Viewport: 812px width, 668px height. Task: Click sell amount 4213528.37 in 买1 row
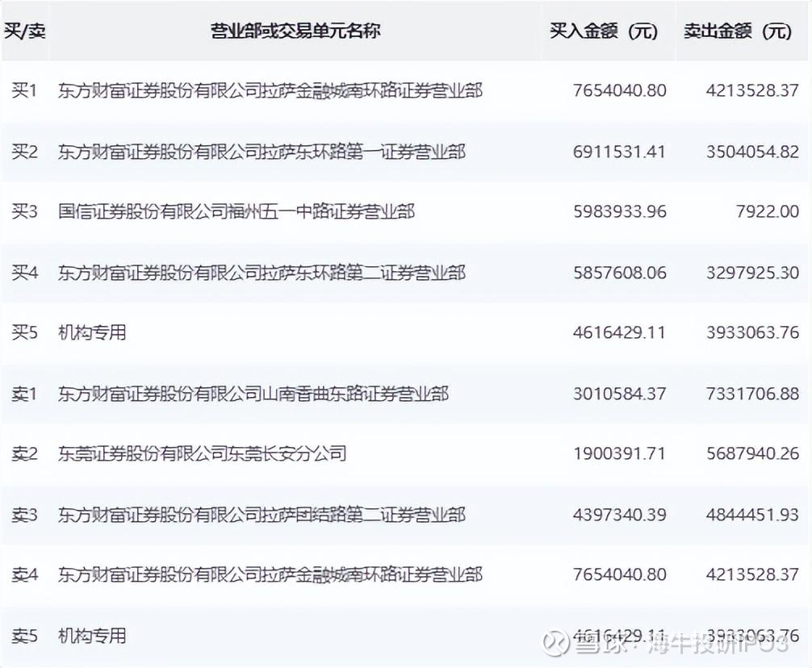[x=752, y=90]
